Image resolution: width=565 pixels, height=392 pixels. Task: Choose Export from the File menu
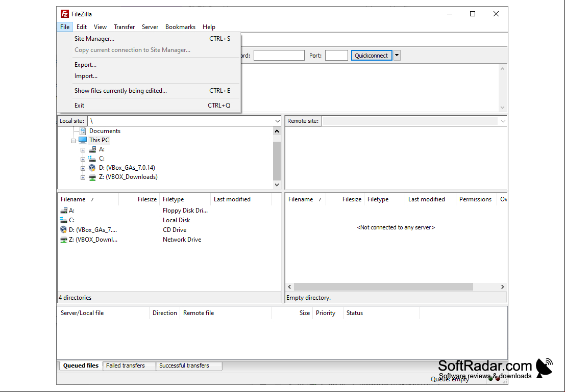[x=149, y=65]
